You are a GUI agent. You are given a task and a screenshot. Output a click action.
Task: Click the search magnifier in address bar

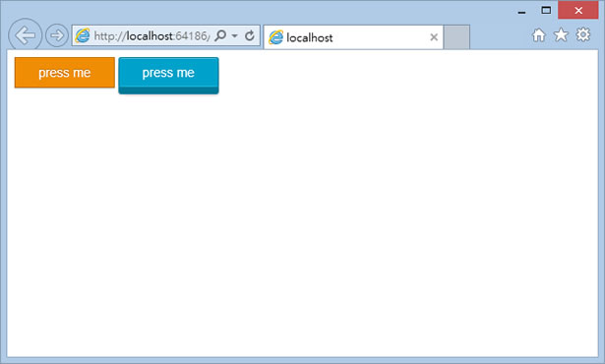pos(220,35)
